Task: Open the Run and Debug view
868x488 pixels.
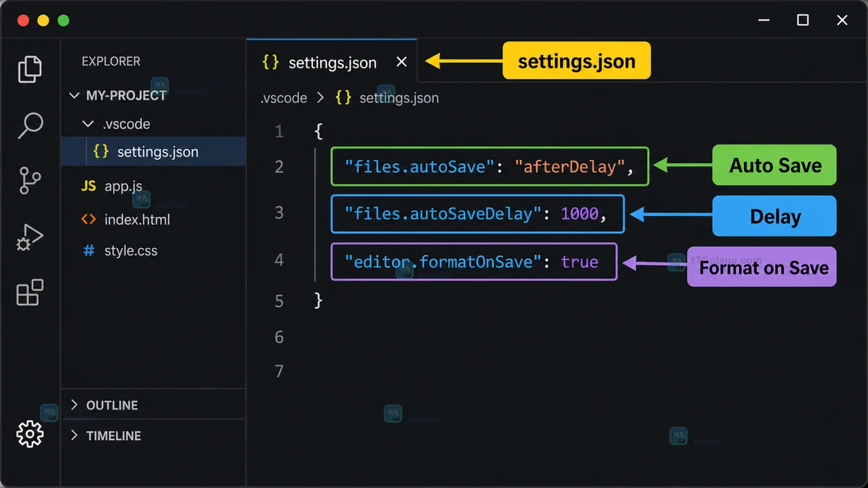Action: point(30,237)
